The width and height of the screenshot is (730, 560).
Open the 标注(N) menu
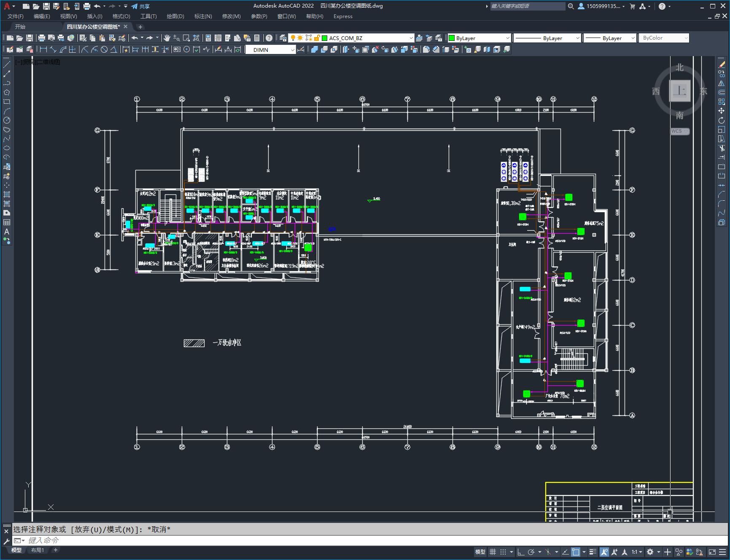click(x=203, y=16)
